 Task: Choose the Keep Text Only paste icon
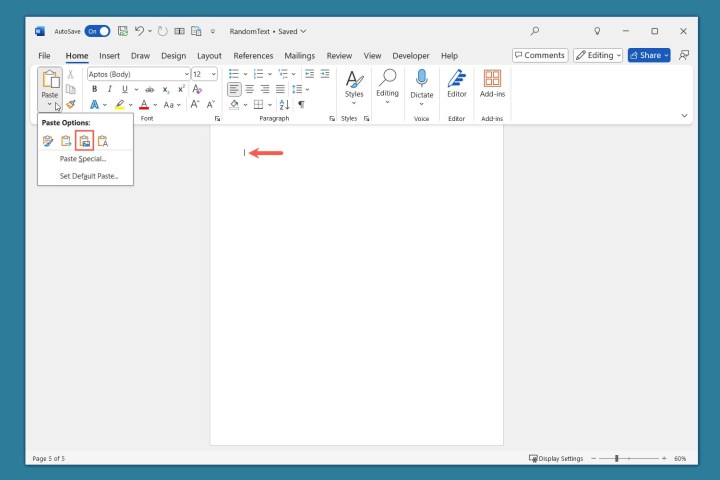102,141
